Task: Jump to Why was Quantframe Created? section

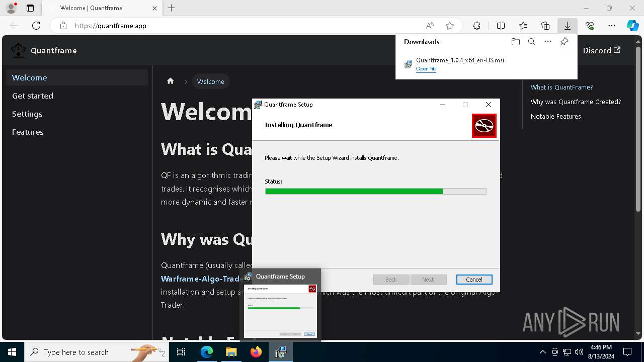Action: (x=576, y=102)
